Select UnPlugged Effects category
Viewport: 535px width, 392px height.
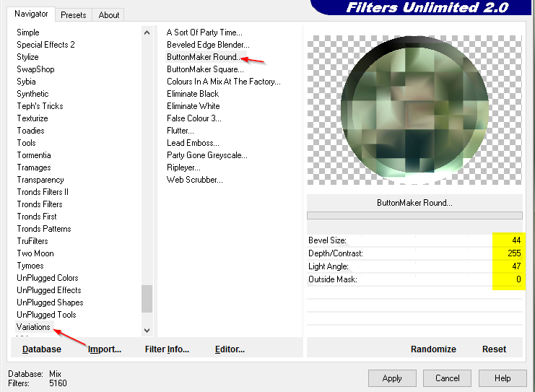coord(49,290)
